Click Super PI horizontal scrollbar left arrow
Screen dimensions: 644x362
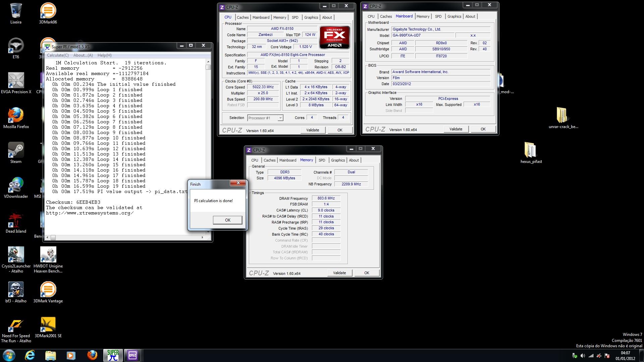coord(47,237)
